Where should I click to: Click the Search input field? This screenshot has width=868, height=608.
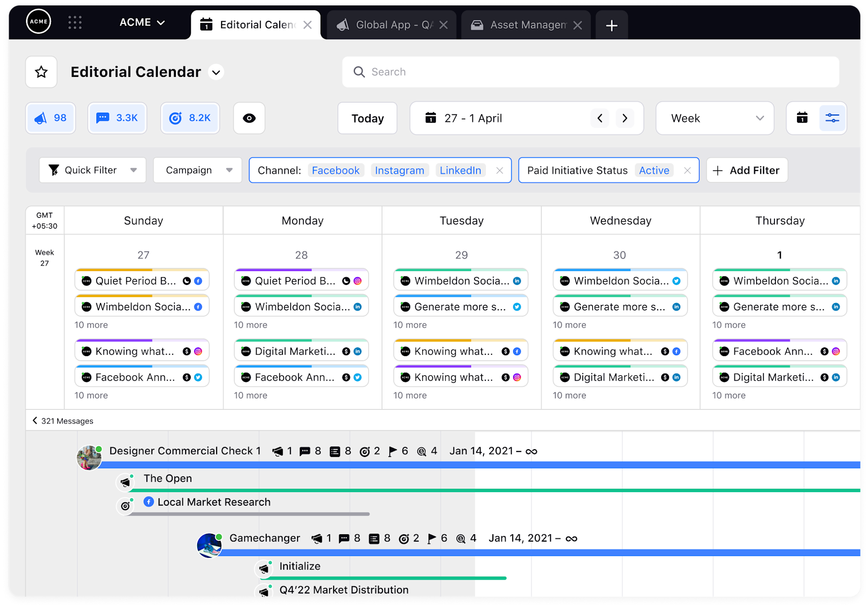(590, 72)
